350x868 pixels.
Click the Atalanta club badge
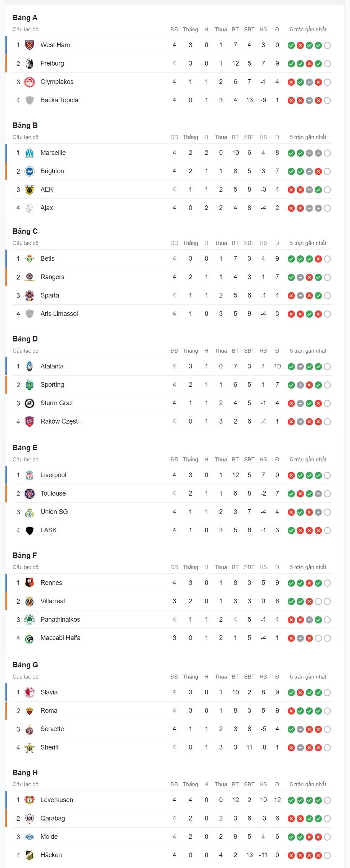pyautogui.click(x=30, y=366)
